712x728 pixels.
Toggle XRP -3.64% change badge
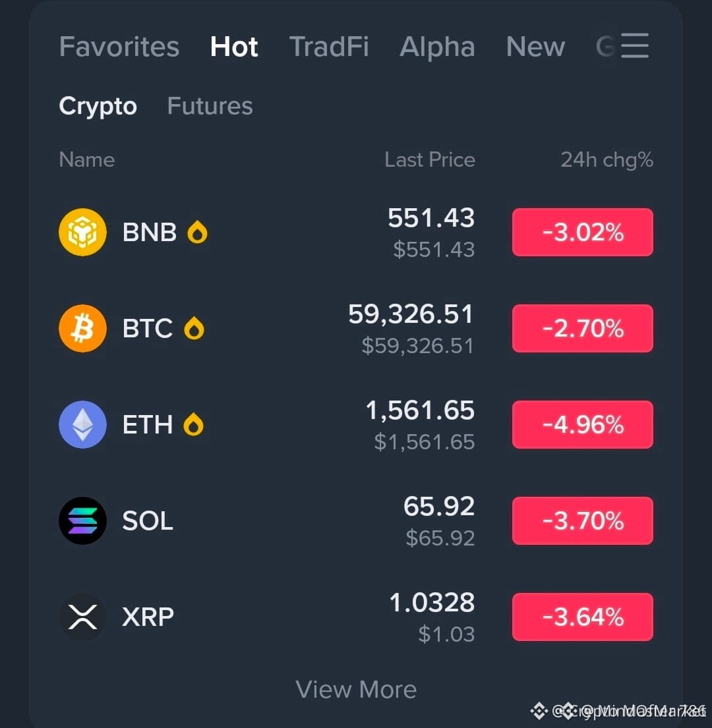pyautogui.click(x=582, y=617)
